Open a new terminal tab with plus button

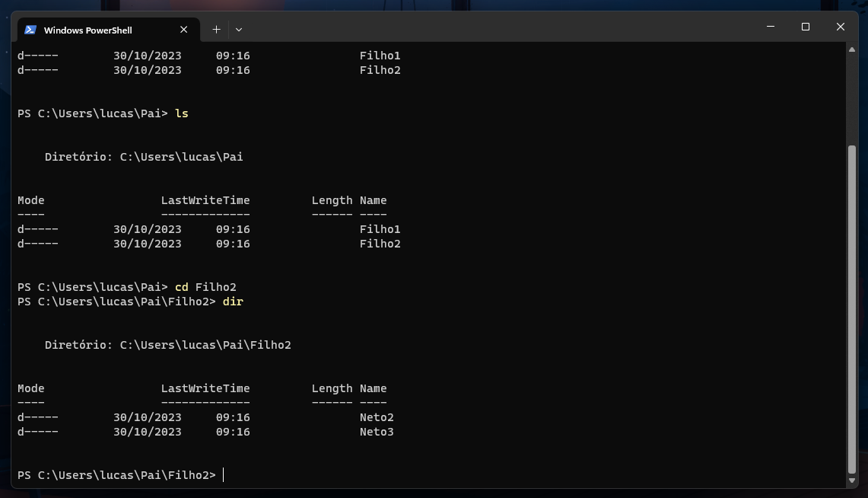pos(216,29)
